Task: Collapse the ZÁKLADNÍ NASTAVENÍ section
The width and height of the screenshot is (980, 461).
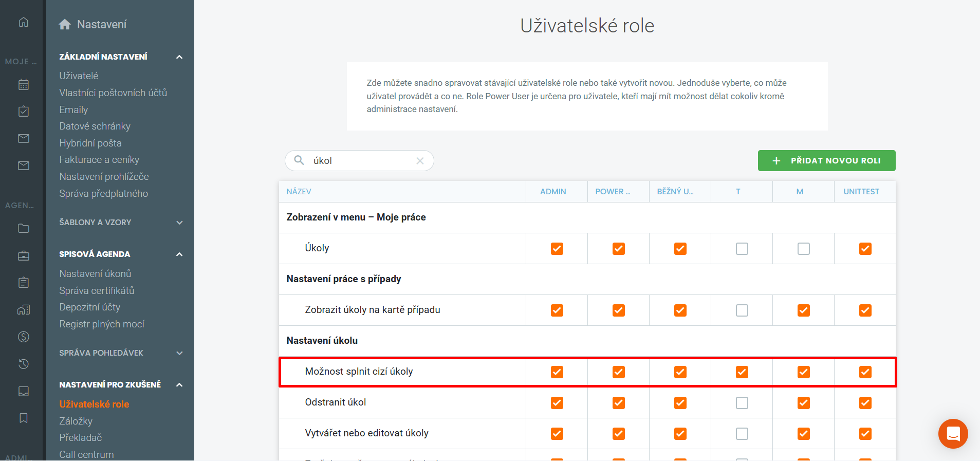Action: (179, 57)
